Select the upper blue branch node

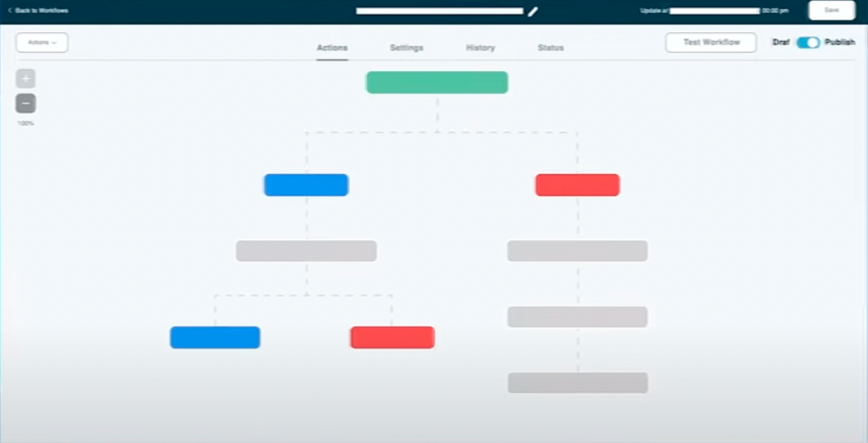pos(306,185)
